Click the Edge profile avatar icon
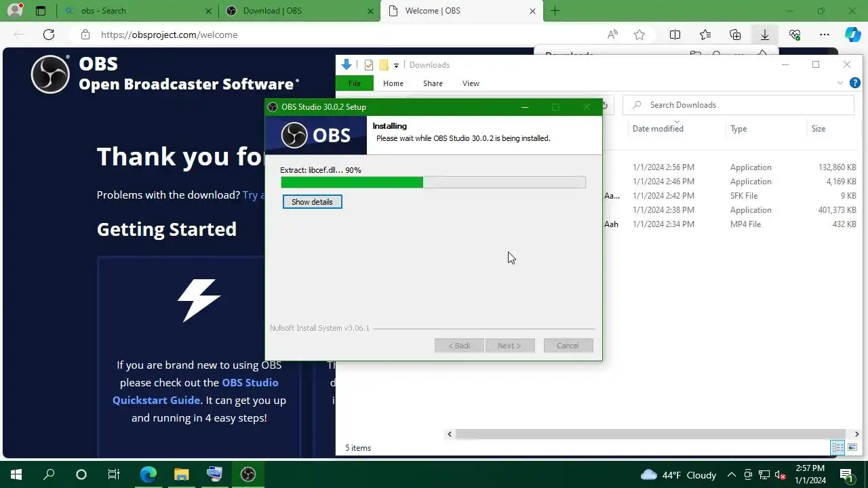868x488 pixels. click(15, 10)
